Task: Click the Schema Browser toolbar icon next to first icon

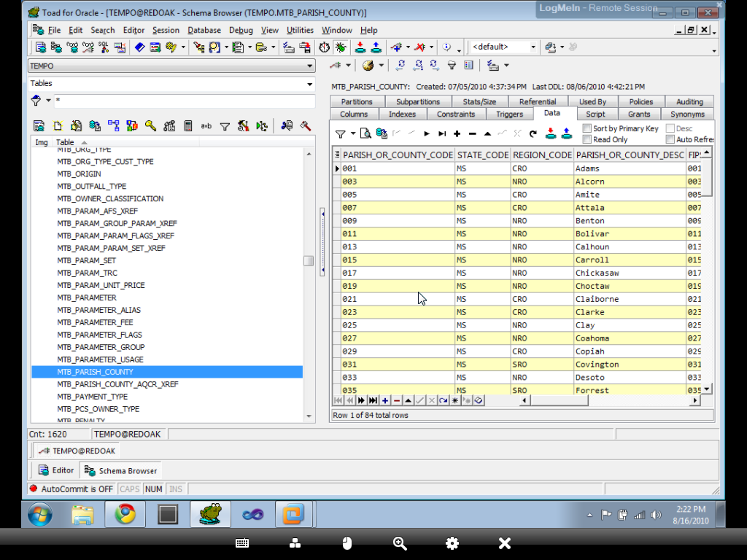Action: click(56, 47)
